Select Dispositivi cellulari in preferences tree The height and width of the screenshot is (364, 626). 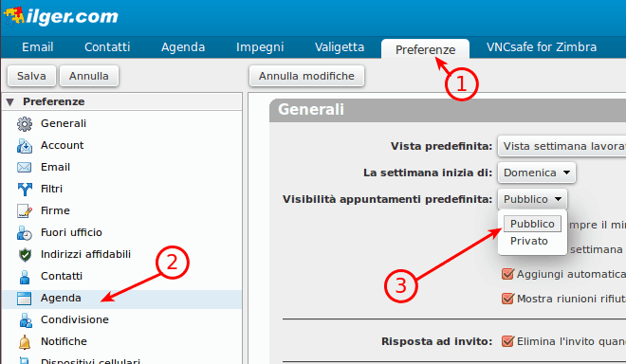(x=121, y=359)
